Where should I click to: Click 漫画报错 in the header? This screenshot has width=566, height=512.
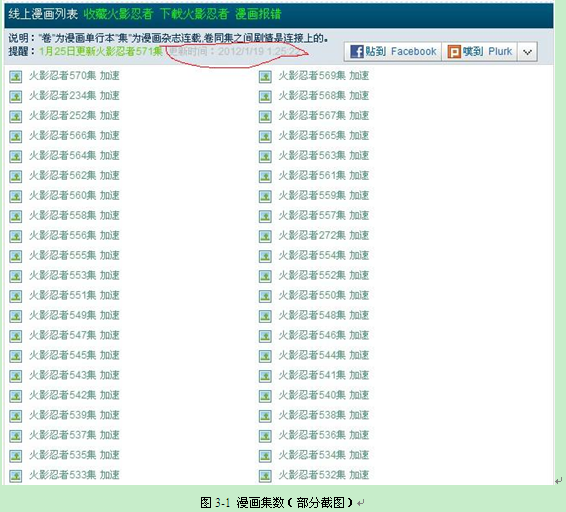(x=258, y=14)
